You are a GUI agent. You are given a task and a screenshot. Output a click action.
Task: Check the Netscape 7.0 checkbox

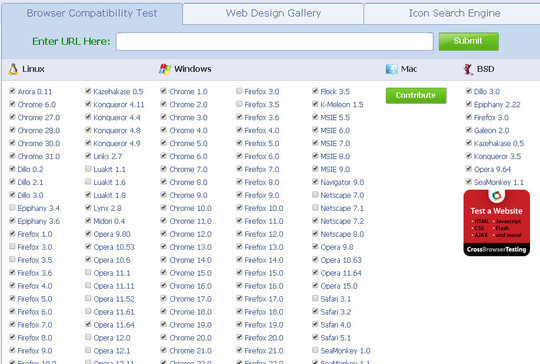(x=315, y=195)
